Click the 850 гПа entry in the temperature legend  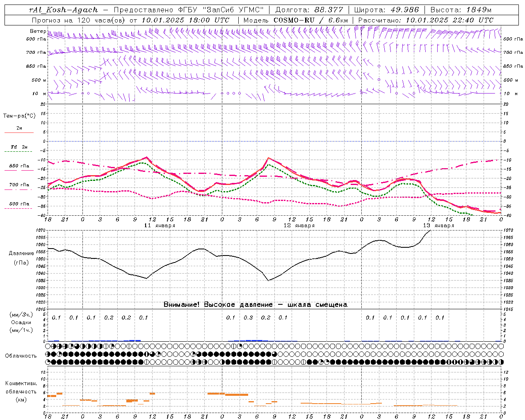(x=19, y=166)
